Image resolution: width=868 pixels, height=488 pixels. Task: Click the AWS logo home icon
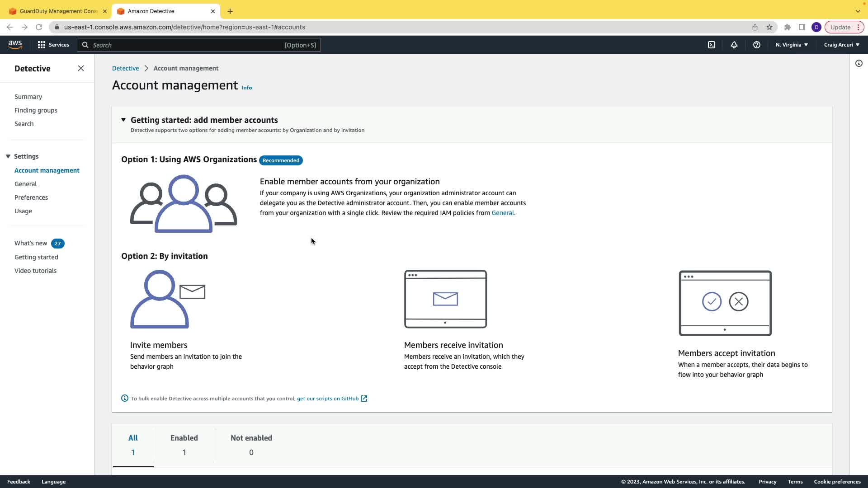[15, 45]
